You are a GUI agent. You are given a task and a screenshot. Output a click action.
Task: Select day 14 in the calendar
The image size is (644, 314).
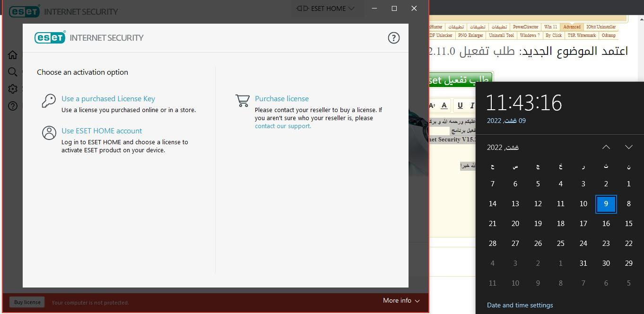pyautogui.click(x=493, y=204)
